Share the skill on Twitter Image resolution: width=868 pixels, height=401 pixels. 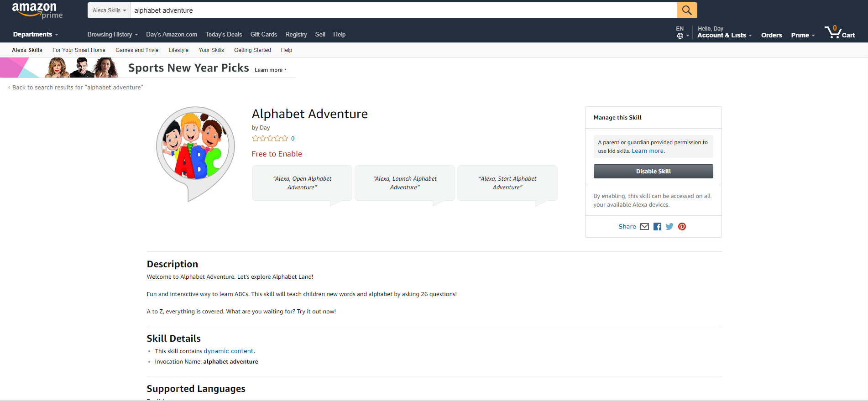coord(669,227)
